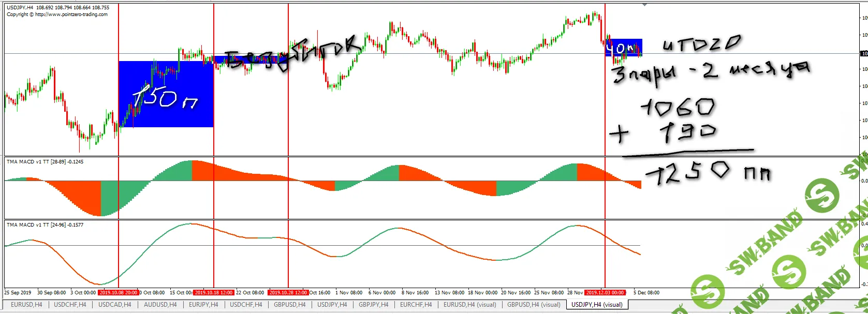The height and width of the screenshot is (314, 868).
Task: Open the EURUSD,H4 (visual) tab
Action: click(469, 305)
